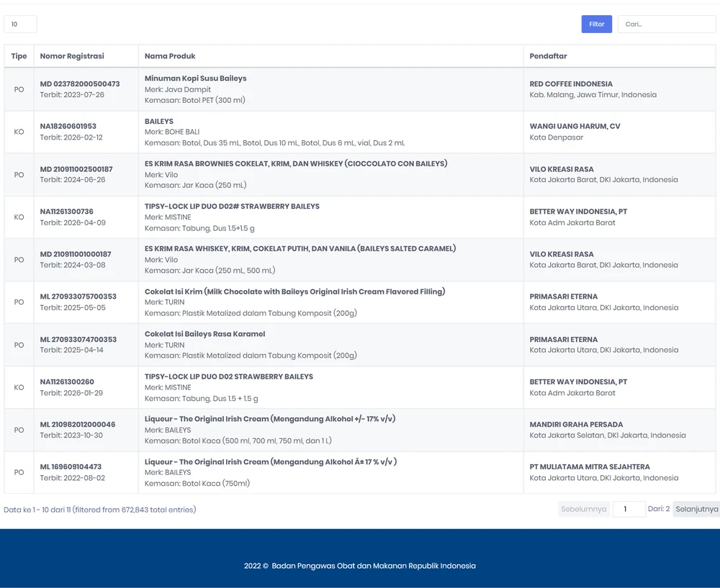The image size is (720, 588).
Task: Sort by the Tipe column header
Action: [19, 56]
